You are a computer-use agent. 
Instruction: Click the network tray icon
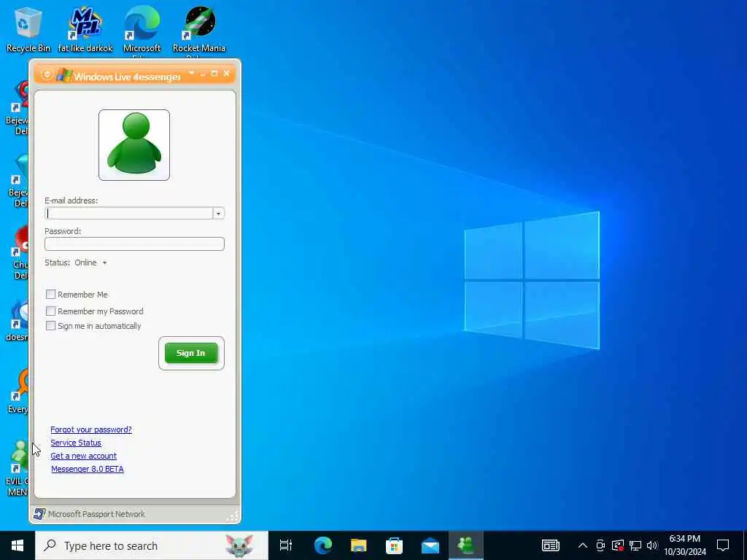pos(635,545)
